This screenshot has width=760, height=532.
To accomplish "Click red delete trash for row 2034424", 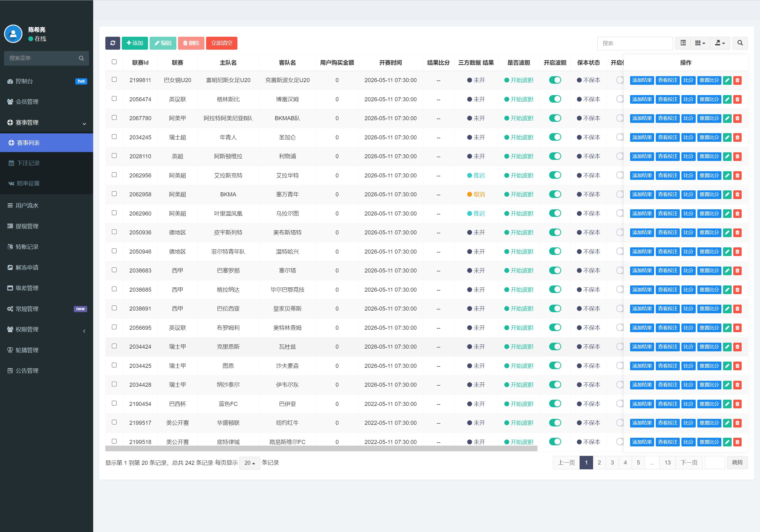I will tap(738, 347).
